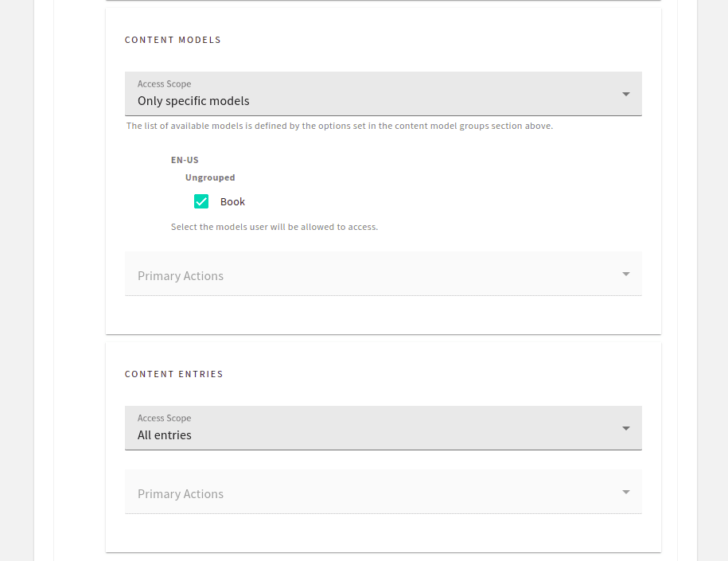Open the 'Only specific models' Access Scope selector
Screen dimensions: 728x561
[x=382, y=93]
